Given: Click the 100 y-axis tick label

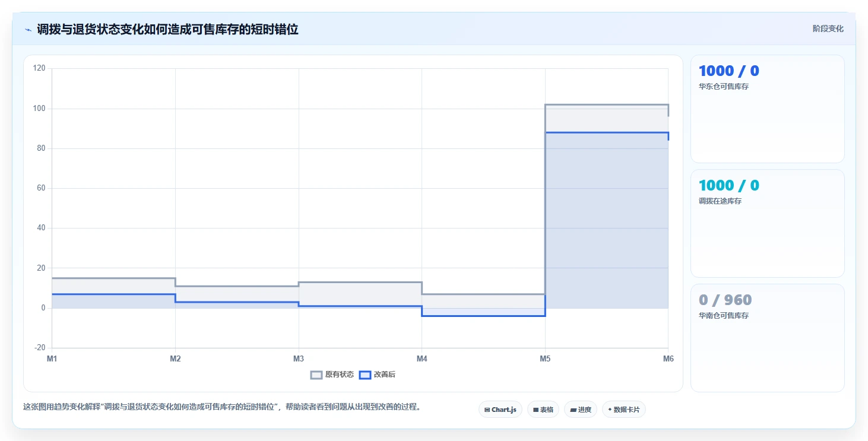Looking at the screenshot, I should 39,109.
